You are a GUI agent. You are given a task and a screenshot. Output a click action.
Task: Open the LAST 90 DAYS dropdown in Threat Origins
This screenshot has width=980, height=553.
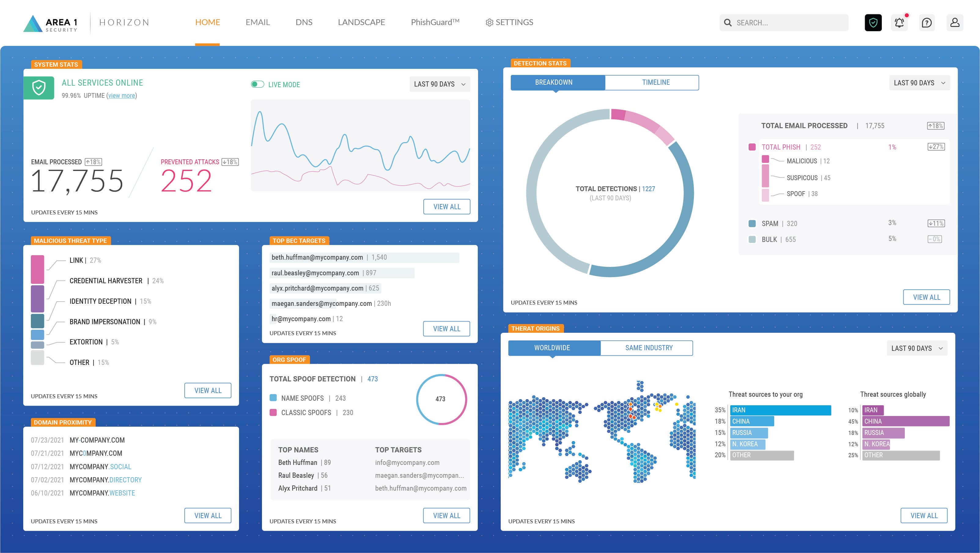[x=916, y=348]
